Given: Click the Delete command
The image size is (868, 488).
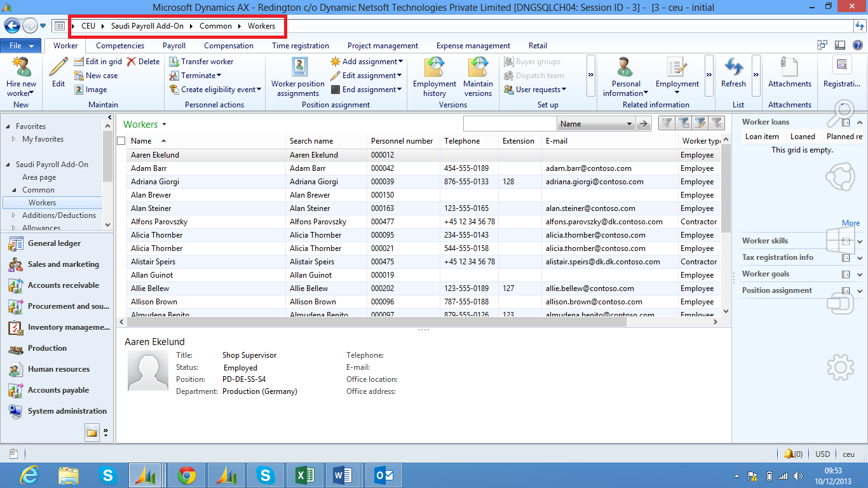Looking at the screenshot, I should pyautogui.click(x=143, y=62).
